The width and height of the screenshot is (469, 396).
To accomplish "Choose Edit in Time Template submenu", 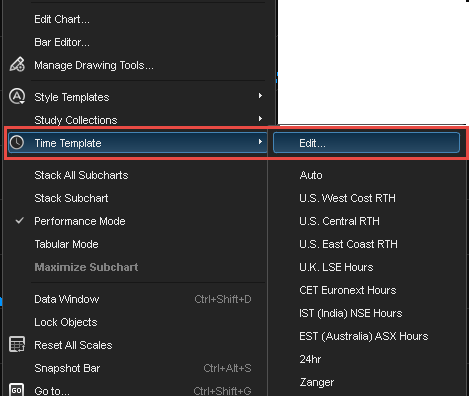I will click(366, 143).
